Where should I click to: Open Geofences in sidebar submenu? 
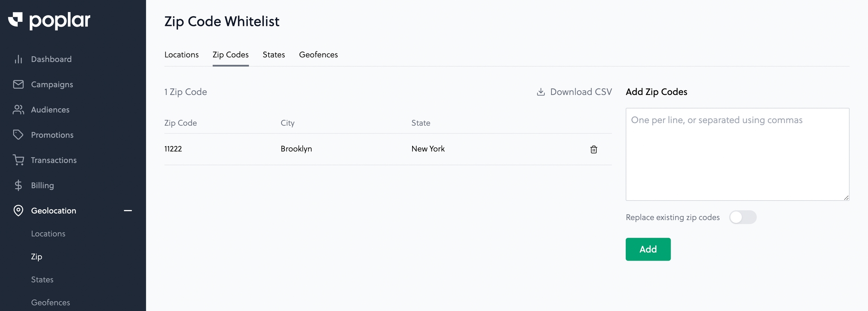50,302
